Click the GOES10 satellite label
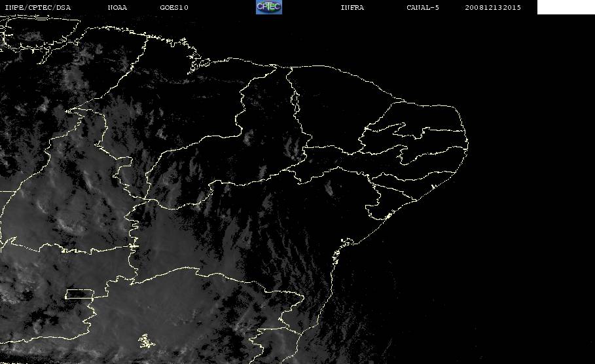 coord(174,7)
